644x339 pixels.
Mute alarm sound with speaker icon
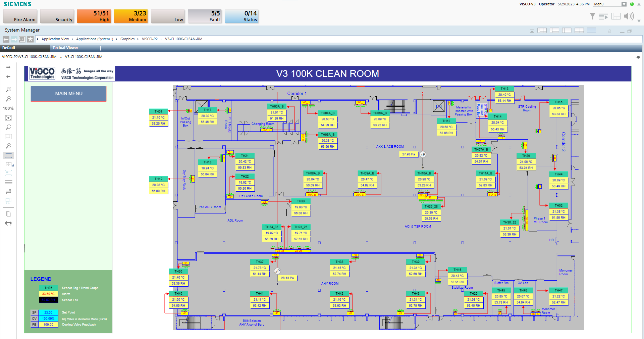coord(629,16)
